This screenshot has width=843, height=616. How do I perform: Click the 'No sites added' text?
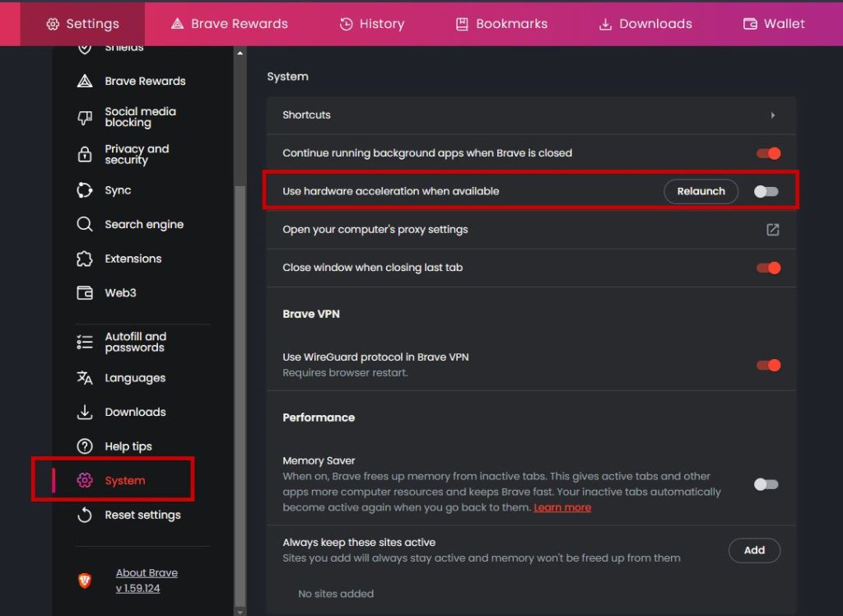click(336, 594)
